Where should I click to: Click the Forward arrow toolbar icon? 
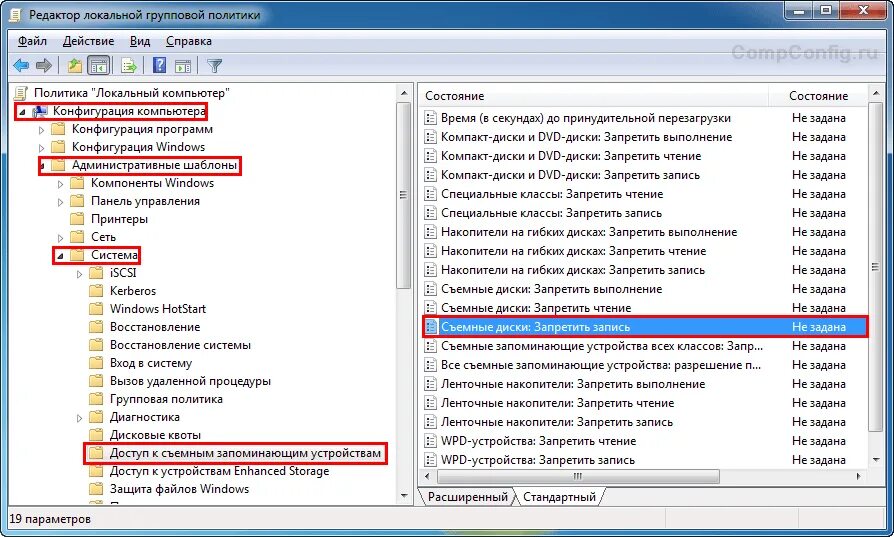point(44,66)
